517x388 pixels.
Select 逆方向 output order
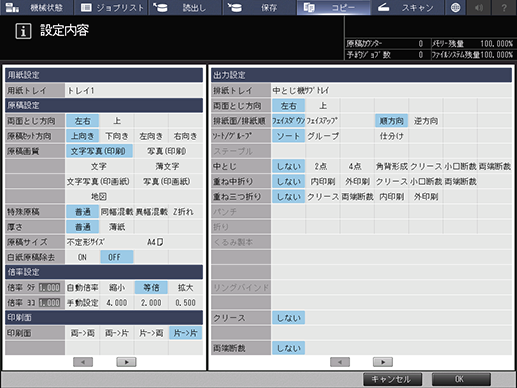click(426, 121)
